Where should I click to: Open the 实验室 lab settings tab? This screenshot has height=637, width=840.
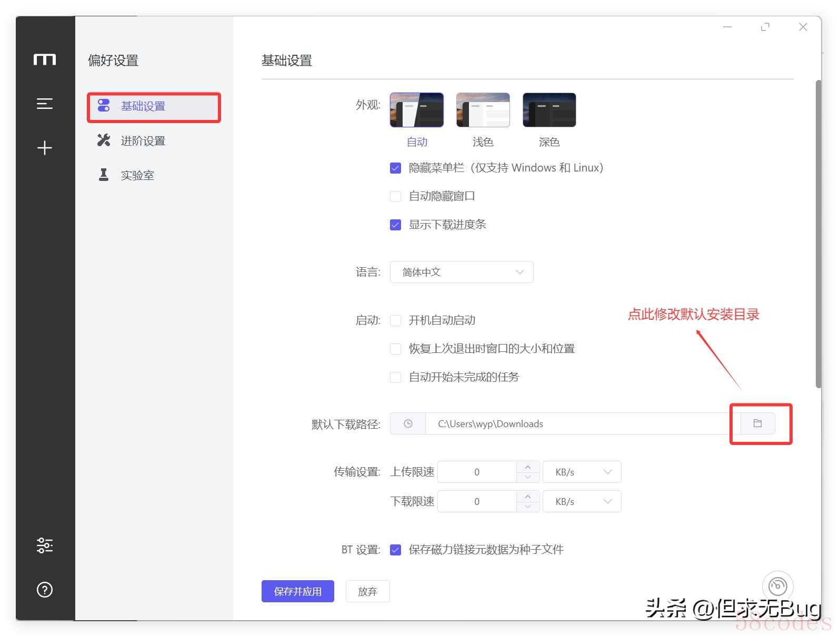pyautogui.click(x=137, y=175)
